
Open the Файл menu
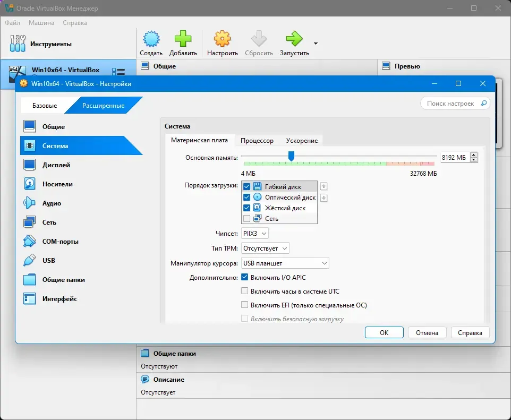click(x=12, y=23)
